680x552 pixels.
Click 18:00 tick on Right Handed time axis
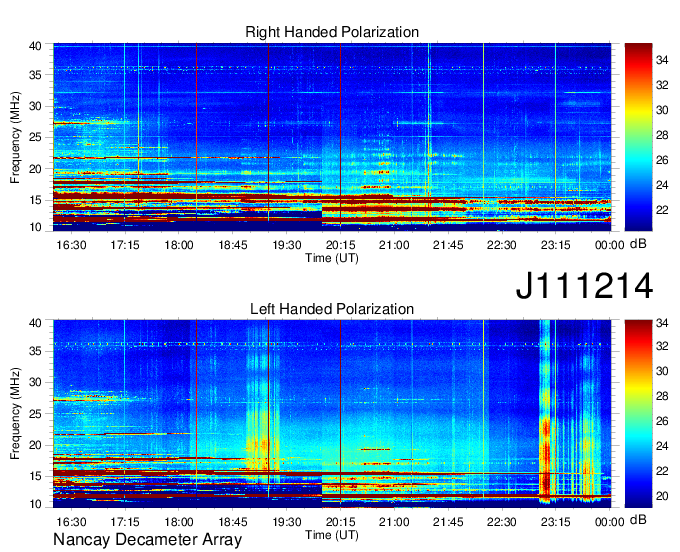coord(179,245)
